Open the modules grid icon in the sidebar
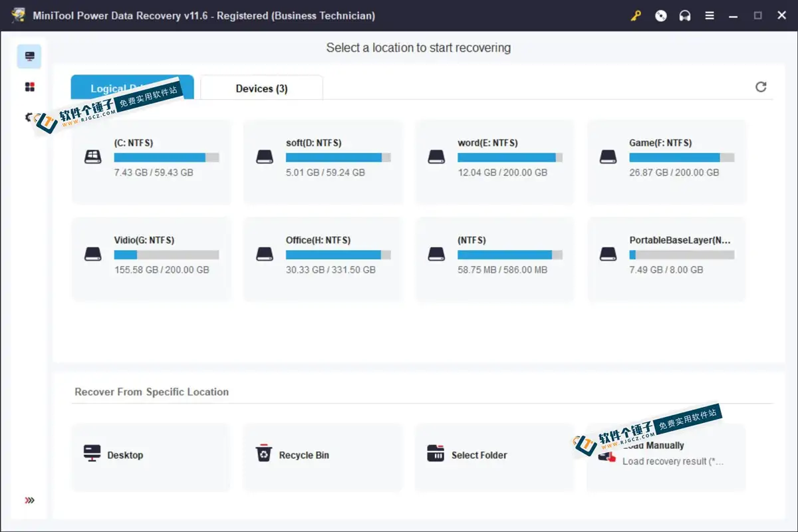The width and height of the screenshot is (798, 532). click(29, 86)
